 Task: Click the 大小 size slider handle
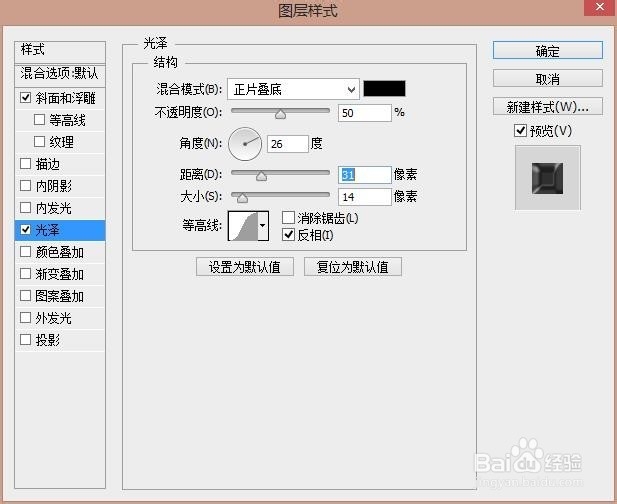[242, 198]
